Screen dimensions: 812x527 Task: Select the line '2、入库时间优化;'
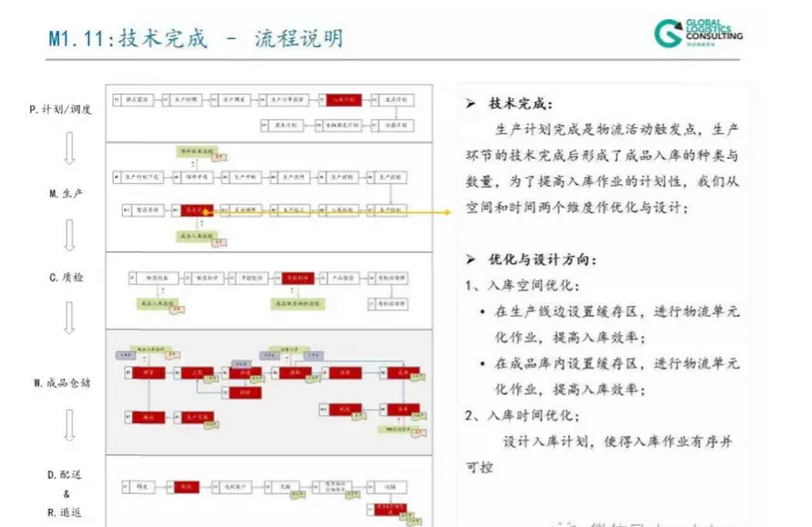click(x=522, y=416)
